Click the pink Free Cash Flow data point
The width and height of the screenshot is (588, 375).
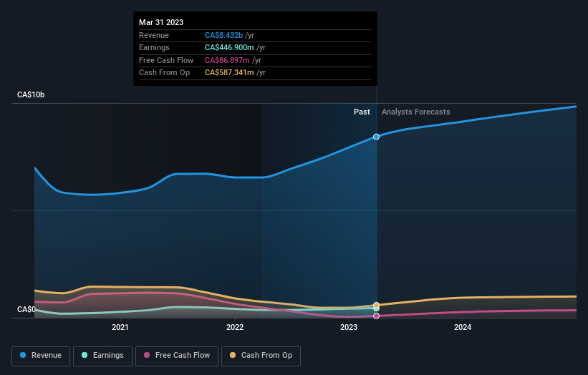pyautogui.click(x=376, y=316)
